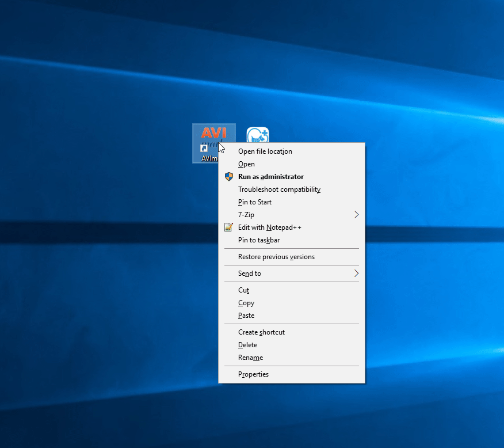This screenshot has height=448, width=504.
Task: Select Pin to taskbar
Action: tap(292, 240)
